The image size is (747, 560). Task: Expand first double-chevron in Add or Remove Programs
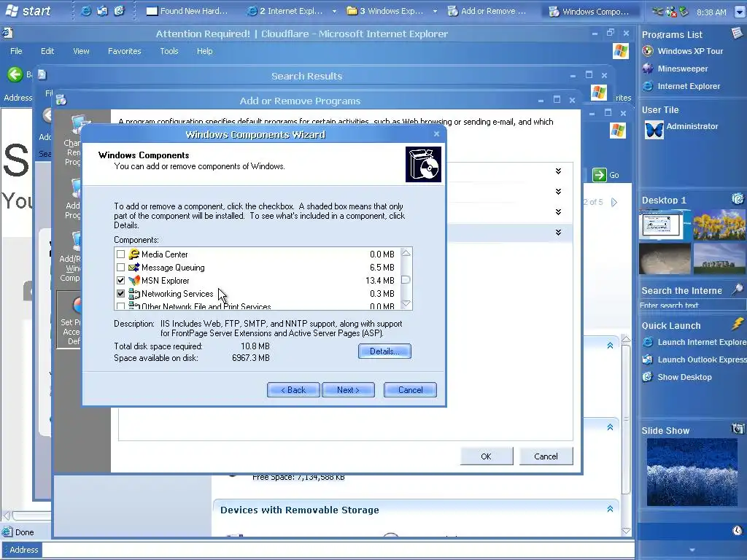[558, 171]
